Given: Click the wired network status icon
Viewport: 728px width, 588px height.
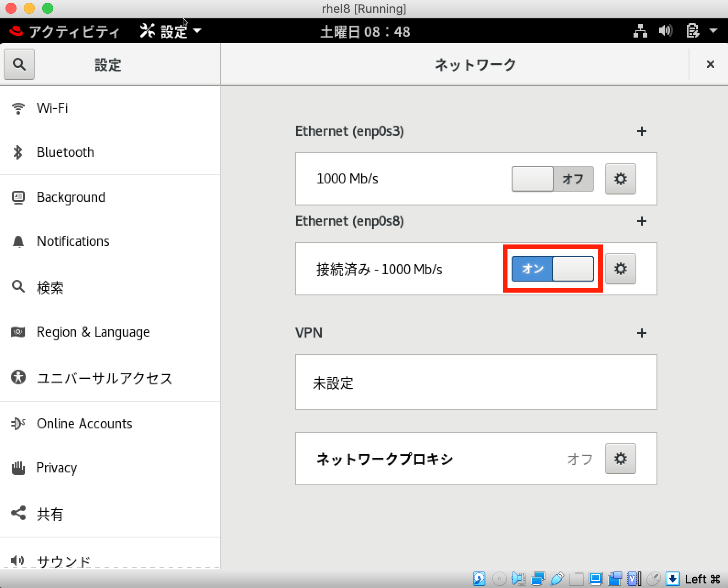Looking at the screenshot, I should [640, 31].
